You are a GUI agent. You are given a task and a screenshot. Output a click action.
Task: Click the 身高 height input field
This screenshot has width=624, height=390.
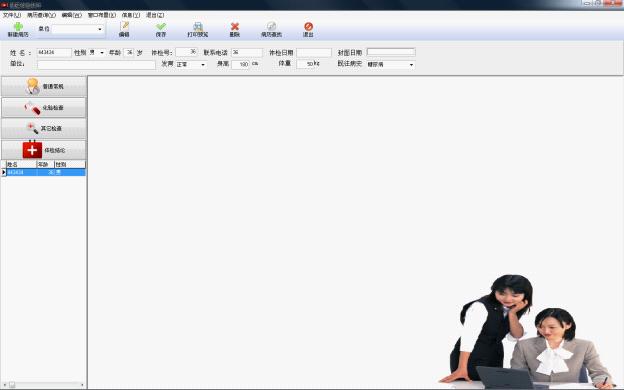pyautogui.click(x=240, y=64)
